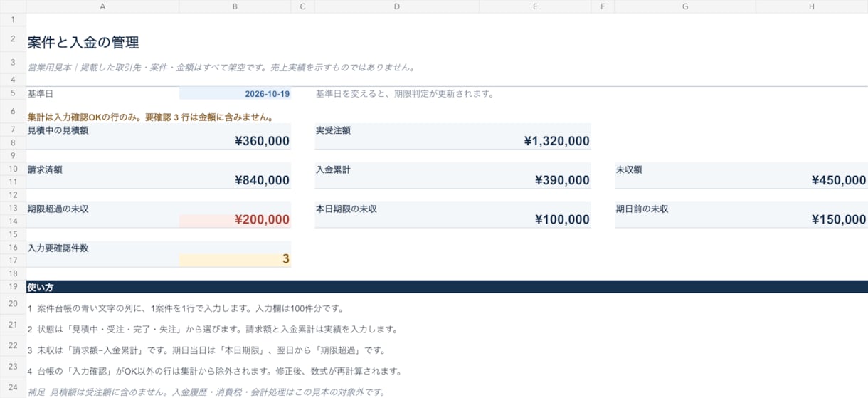Click the 補足 note on 見積額
The height and width of the screenshot is (398, 868).
206,392
